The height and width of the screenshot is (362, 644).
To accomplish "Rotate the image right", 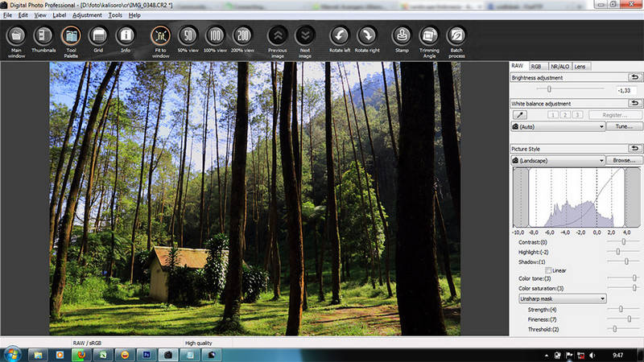I will coord(367,39).
